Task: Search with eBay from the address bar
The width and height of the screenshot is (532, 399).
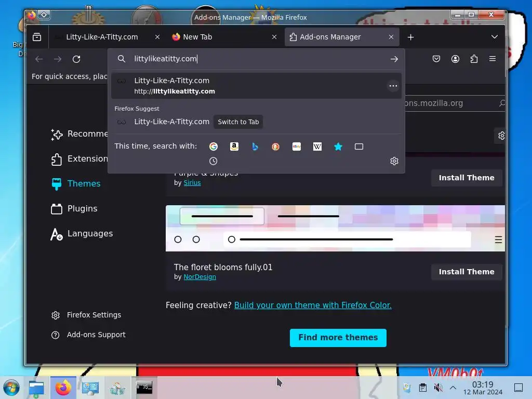Action: point(297,147)
